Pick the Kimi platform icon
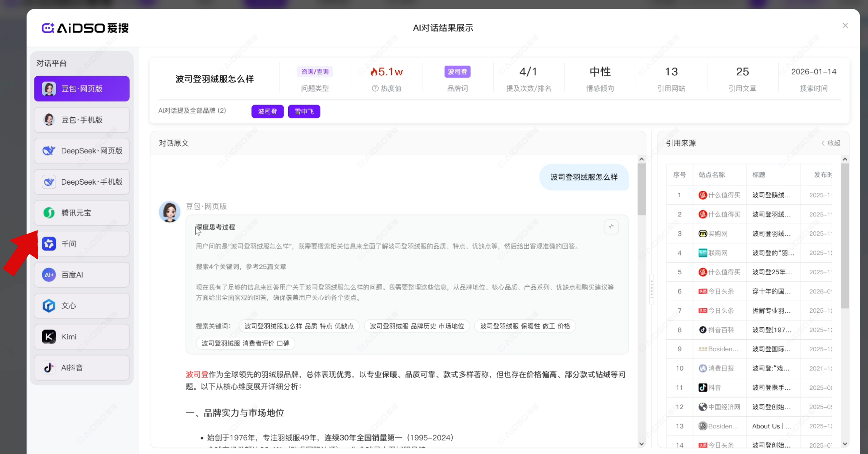The width and height of the screenshot is (868, 454). pos(49,337)
